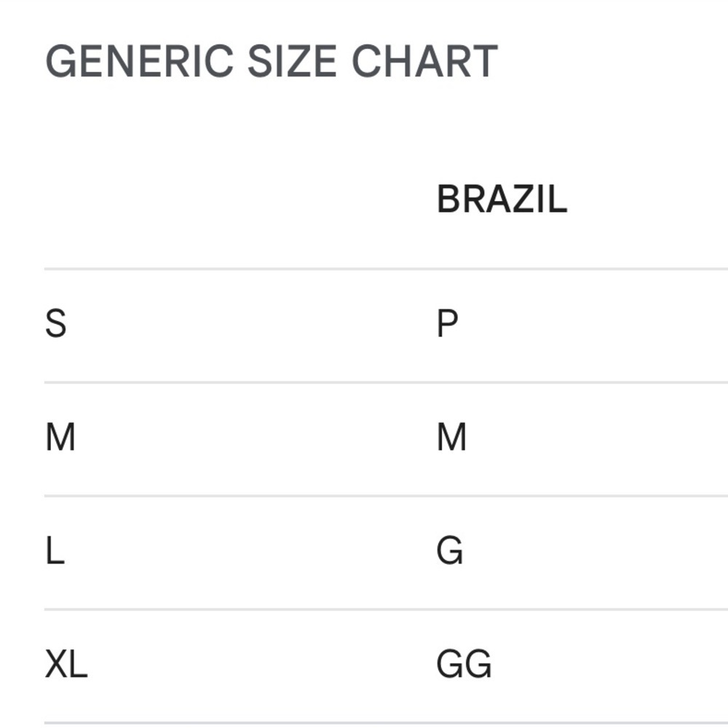Select the XL size label
Viewport: 728px width, 728px height.
[x=66, y=664]
